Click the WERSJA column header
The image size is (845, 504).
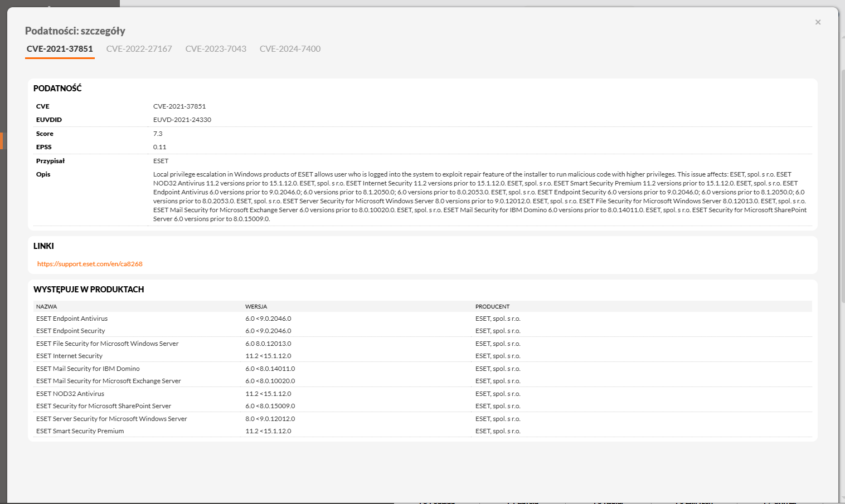click(x=256, y=306)
